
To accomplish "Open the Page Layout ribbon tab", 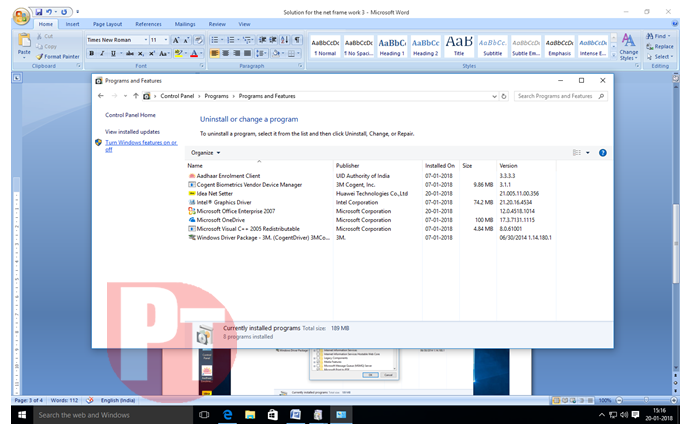I will pos(107,24).
